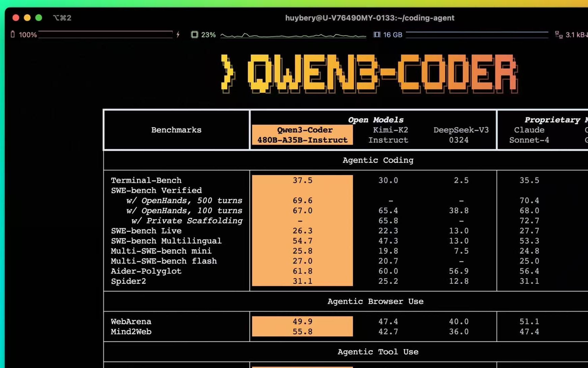Click the 'DeepSeek-V3 0324' column header
588x368 pixels.
[x=461, y=135]
